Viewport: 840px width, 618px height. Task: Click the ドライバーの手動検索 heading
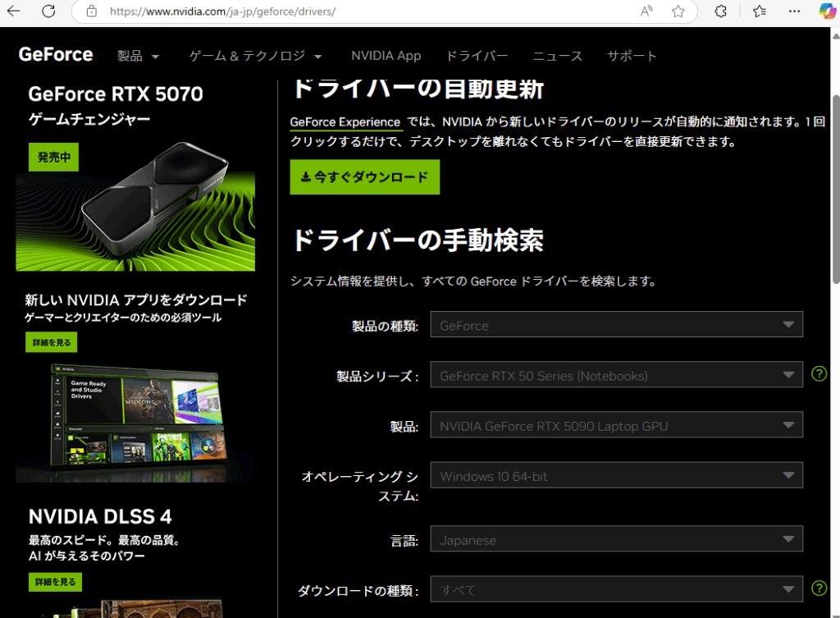pos(418,240)
